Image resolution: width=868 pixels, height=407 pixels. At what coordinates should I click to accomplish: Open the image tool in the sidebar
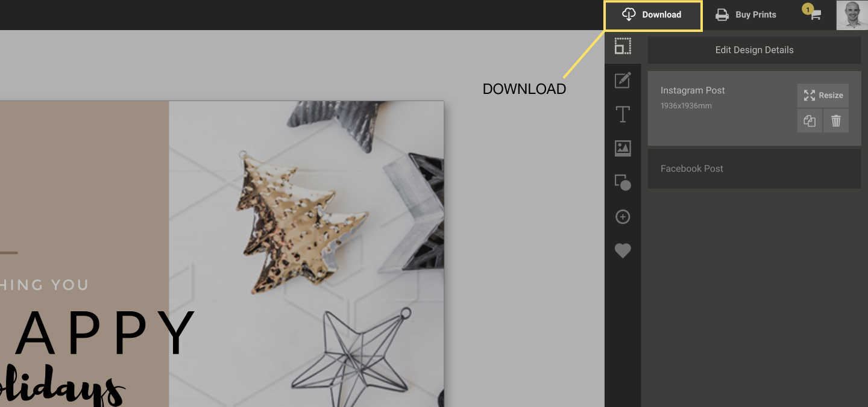(x=623, y=148)
